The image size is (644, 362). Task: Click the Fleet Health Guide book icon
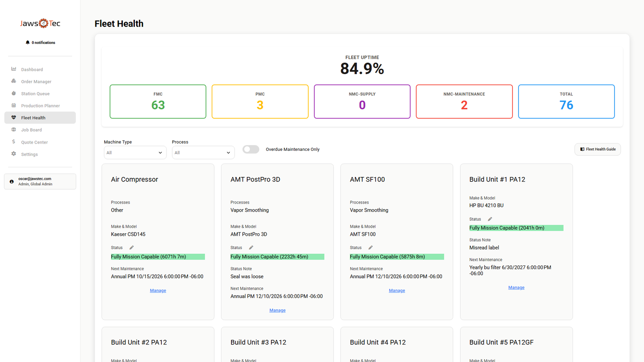click(x=582, y=149)
